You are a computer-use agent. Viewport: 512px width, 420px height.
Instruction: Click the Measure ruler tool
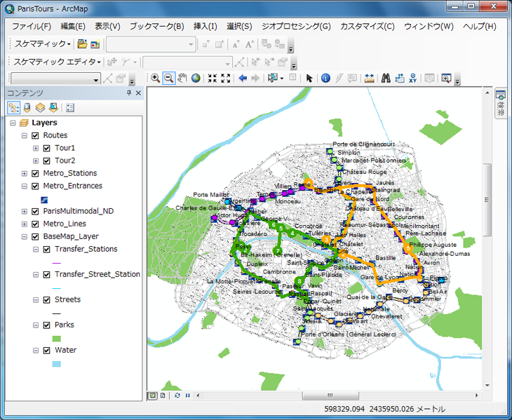369,79
